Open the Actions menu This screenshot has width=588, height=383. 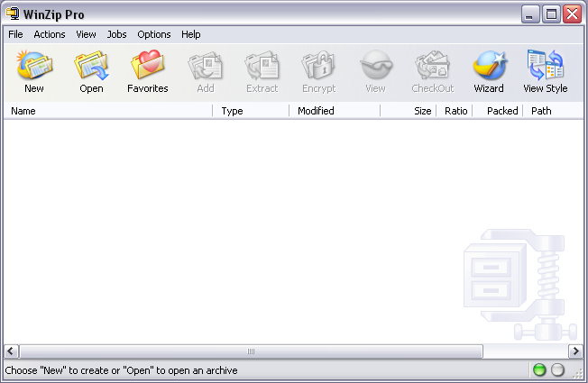(50, 34)
